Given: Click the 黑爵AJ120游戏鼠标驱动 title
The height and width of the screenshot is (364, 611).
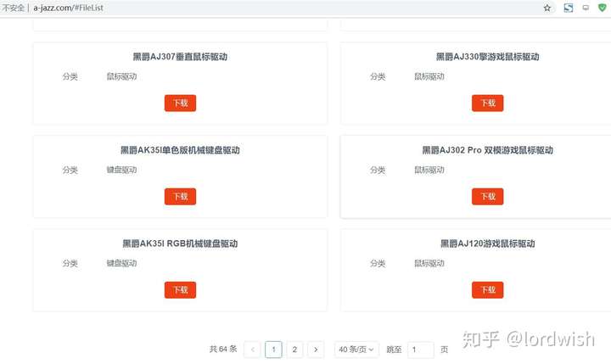Looking at the screenshot, I should 487,244.
